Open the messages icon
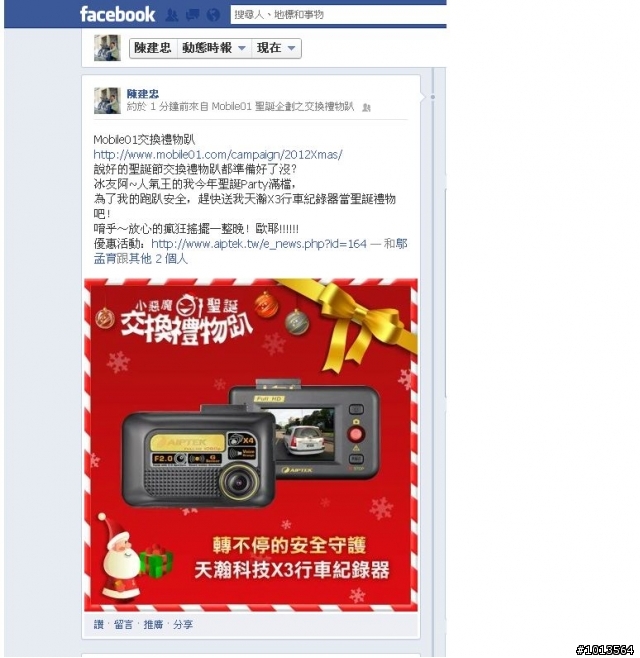The image size is (640, 658). tap(192, 15)
